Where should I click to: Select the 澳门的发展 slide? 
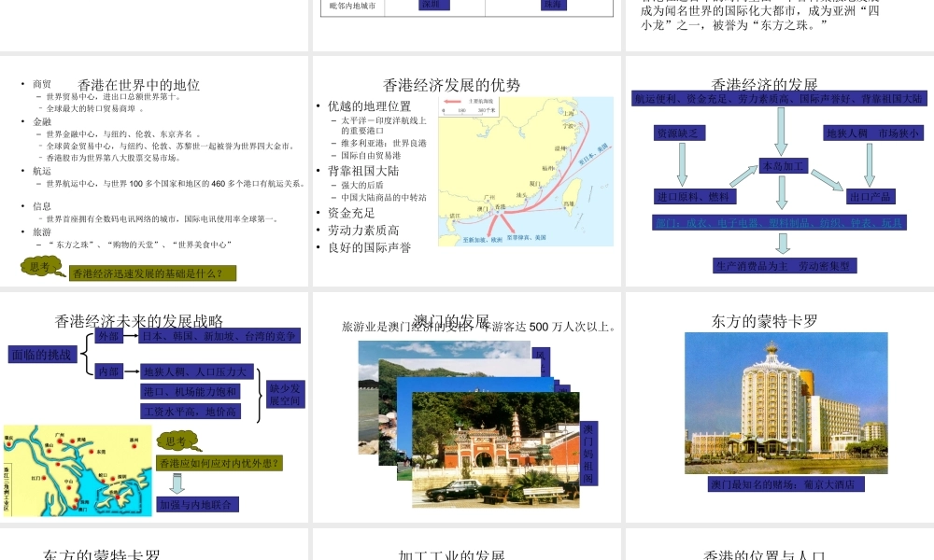point(466,407)
